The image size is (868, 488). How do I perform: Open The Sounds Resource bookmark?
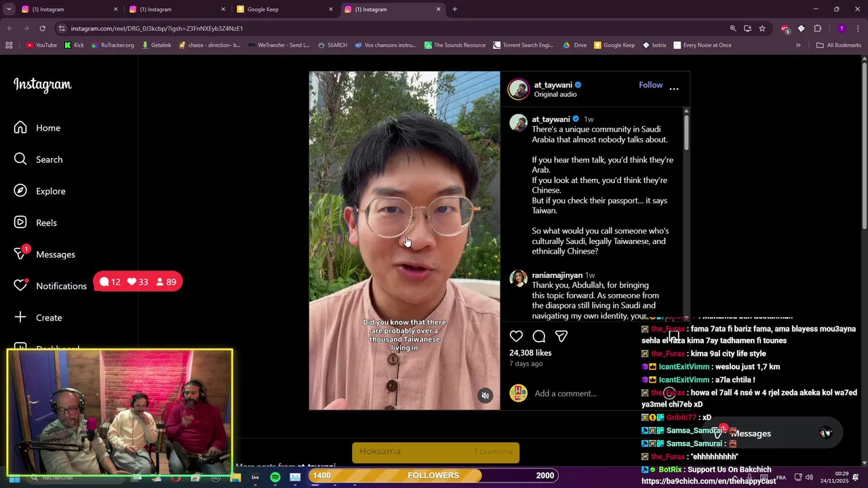point(455,45)
